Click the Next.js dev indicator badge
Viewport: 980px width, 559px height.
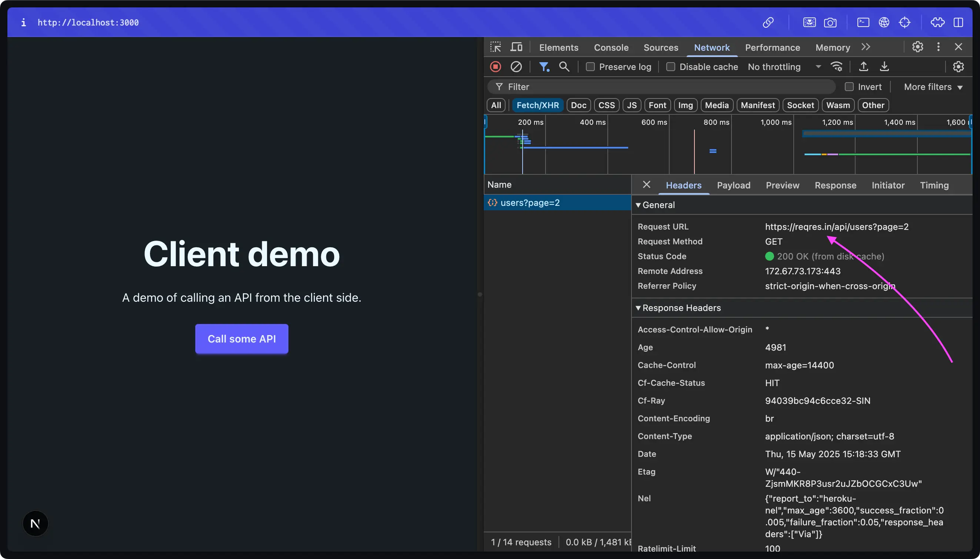pos(35,524)
